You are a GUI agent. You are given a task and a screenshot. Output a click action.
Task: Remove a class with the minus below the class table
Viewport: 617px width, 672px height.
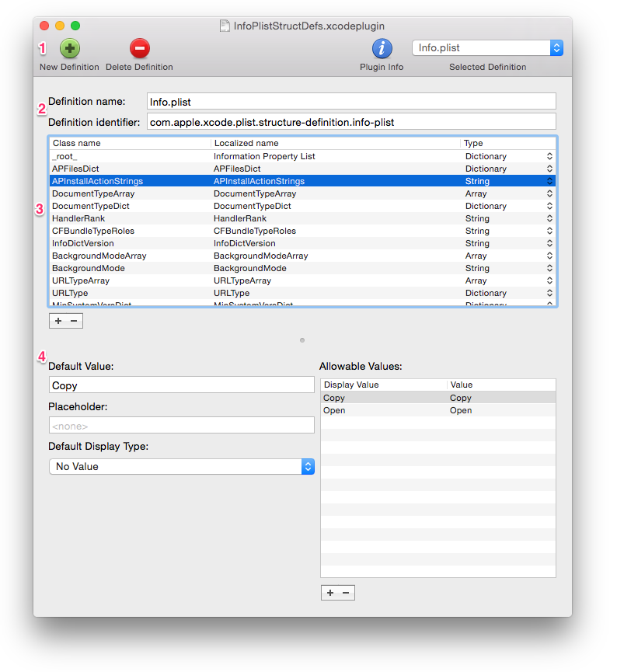[x=74, y=321]
